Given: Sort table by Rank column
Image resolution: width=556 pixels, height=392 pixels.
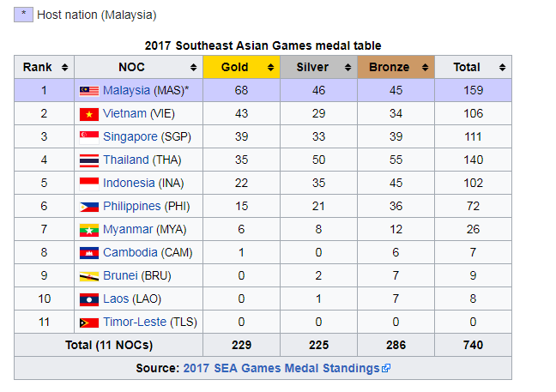Looking at the screenshot, I should coord(63,67).
